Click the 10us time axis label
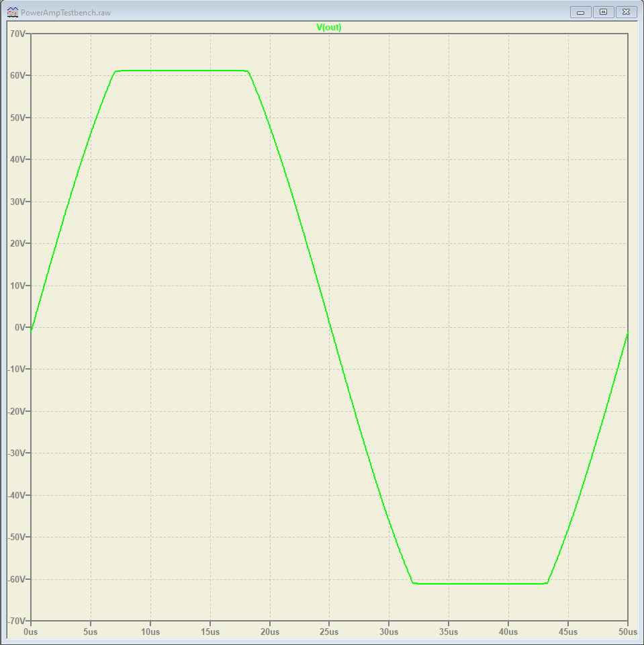Image resolution: width=644 pixels, height=645 pixels. tap(150, 632)
